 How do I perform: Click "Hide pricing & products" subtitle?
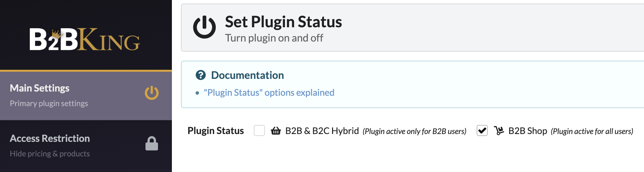click(x=50, y=154)
